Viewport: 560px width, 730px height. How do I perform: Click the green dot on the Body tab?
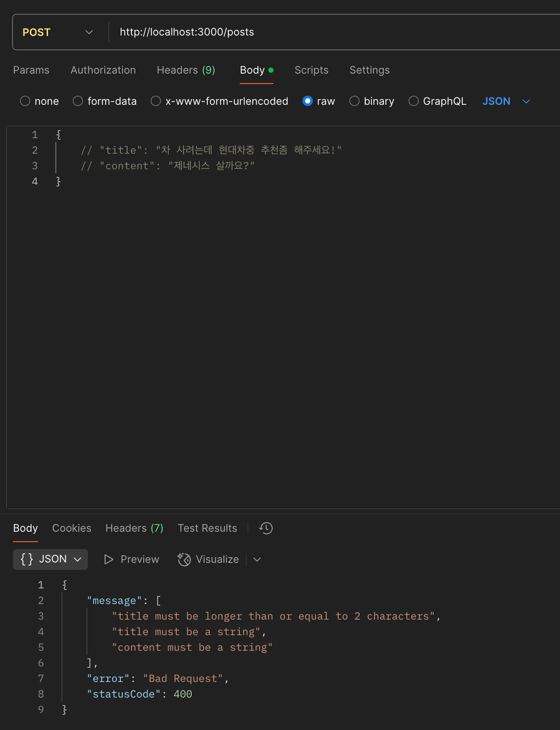pyautogui.click(x=271, y=70)
